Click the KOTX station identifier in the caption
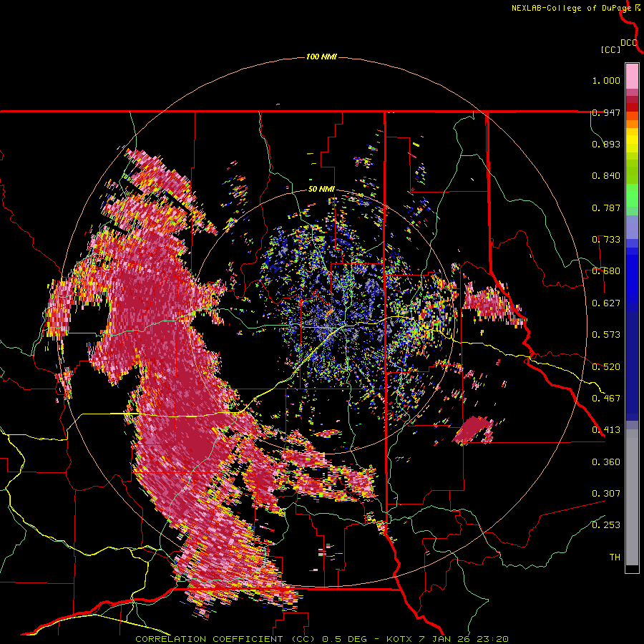This screenshot has width=644, height=644. click(x=400, y=639)
